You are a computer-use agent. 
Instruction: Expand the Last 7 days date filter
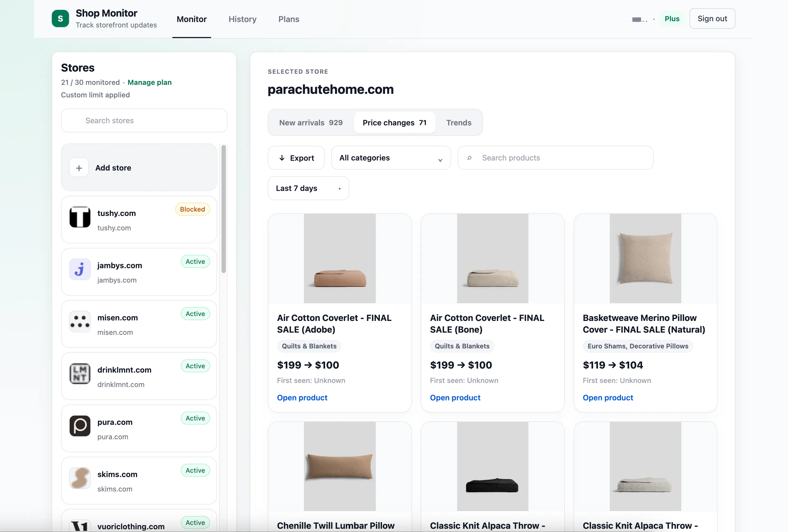point(309,188)
